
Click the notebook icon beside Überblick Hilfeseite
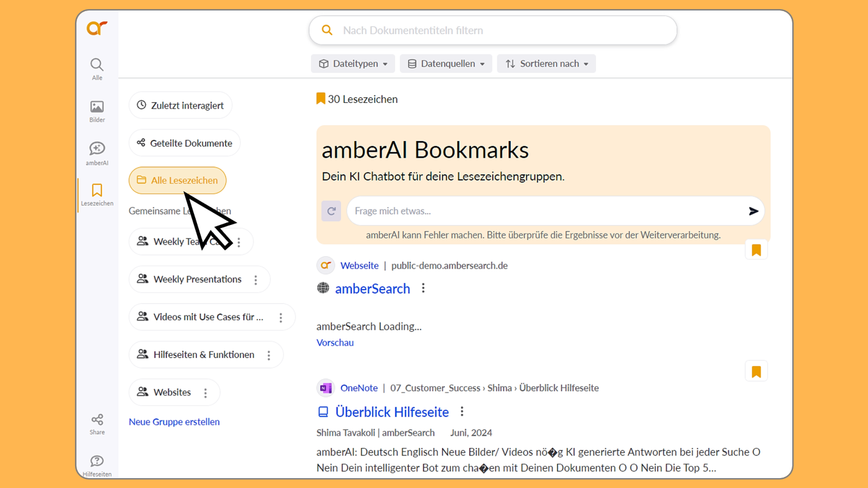323,412
